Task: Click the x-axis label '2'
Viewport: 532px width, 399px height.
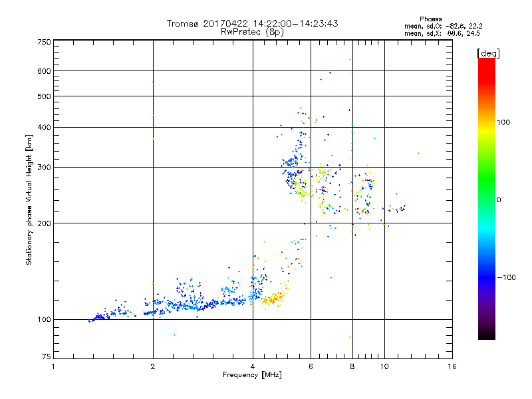Action: [153, 366]
